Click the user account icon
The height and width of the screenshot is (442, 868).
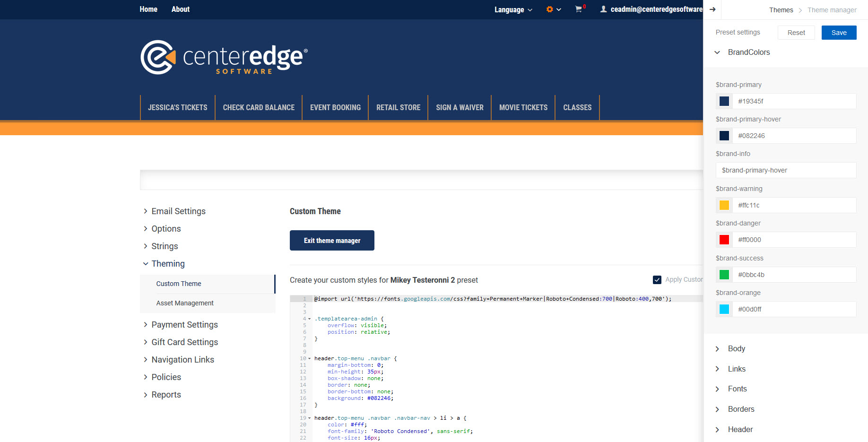pos(603,9)
